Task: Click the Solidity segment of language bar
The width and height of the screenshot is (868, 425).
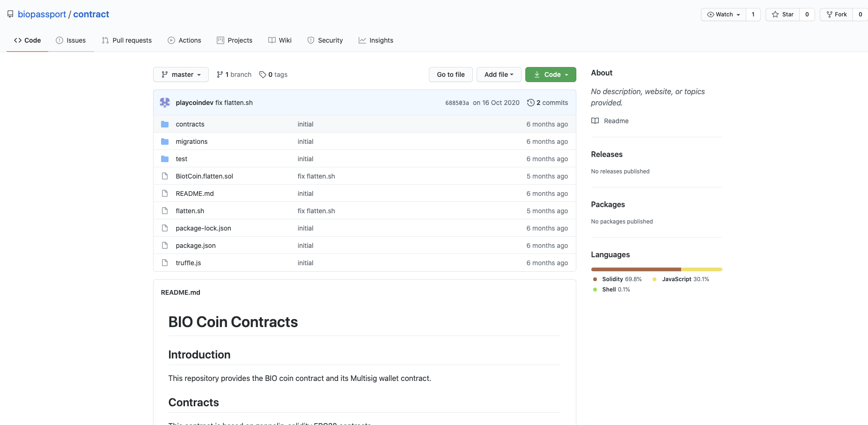Action: (x=636, y=269)
